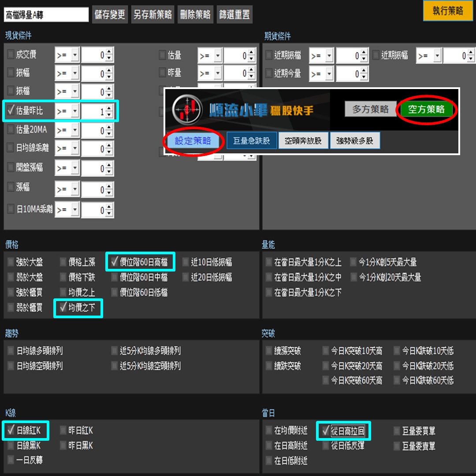
Task: Tick the 續漲突破 checkbox
Action: 269,351
